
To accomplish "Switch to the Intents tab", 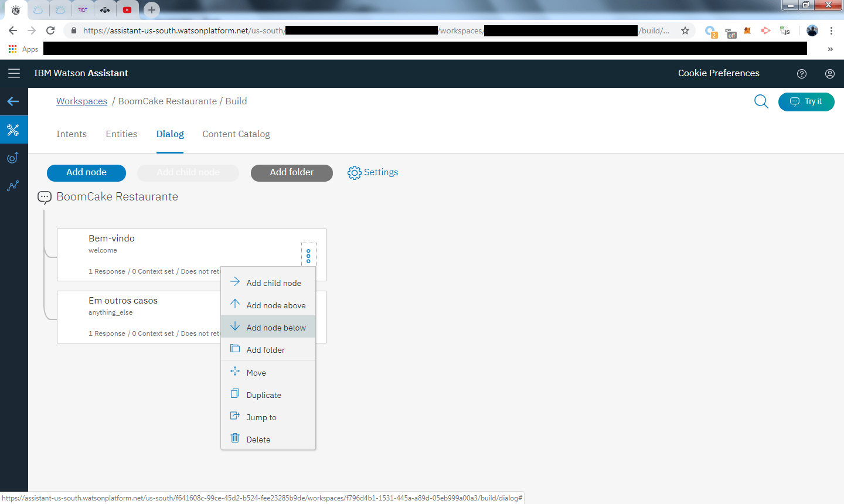I will pyautogui.click(x=72, y=134).
